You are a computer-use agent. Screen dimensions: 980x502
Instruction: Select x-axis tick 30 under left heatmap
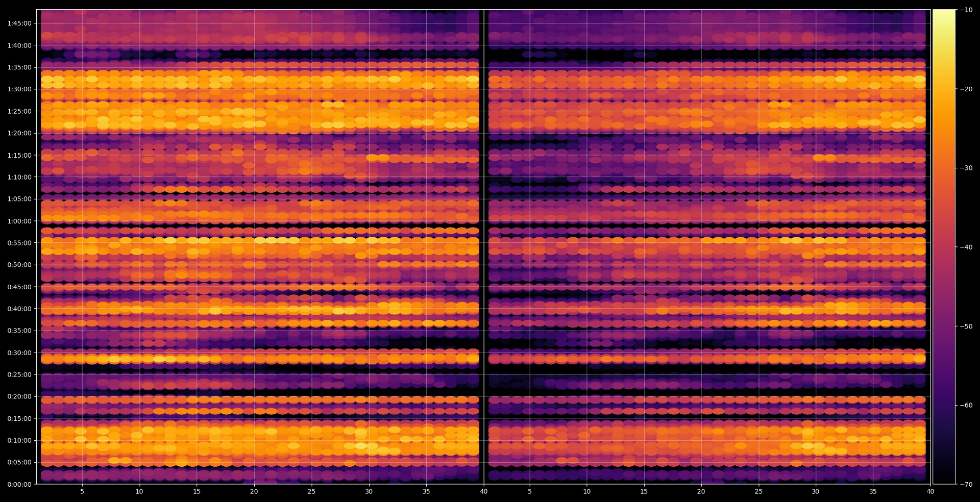(x=369, y=492)
